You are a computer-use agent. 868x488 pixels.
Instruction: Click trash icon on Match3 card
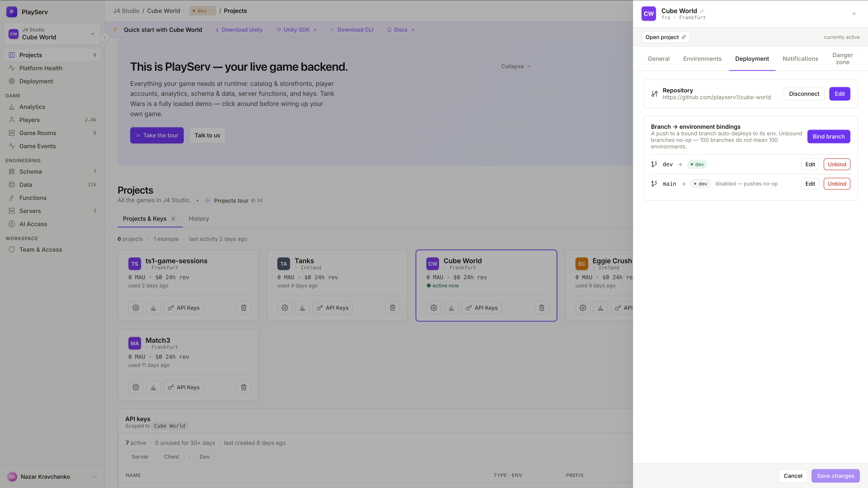tap(244, 387)
